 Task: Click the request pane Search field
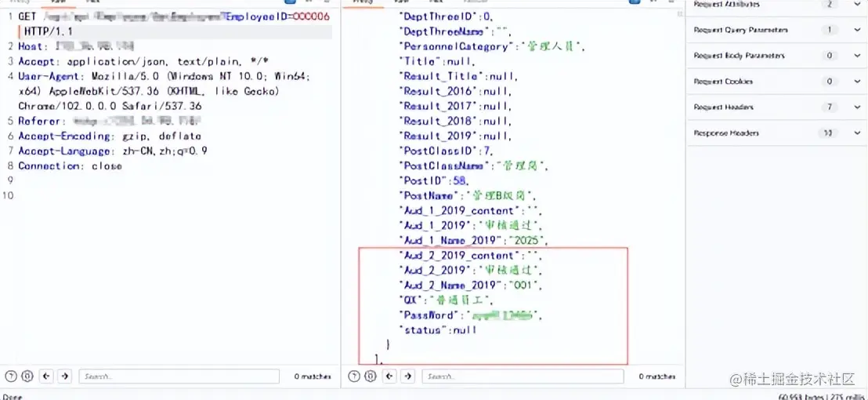coord(179,376)
